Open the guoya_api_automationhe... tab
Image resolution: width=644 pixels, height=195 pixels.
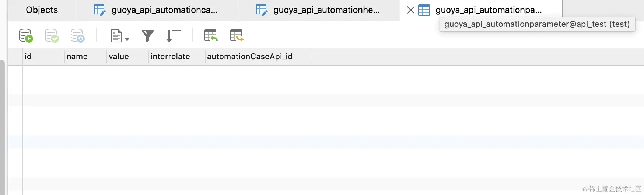point(326,10)
